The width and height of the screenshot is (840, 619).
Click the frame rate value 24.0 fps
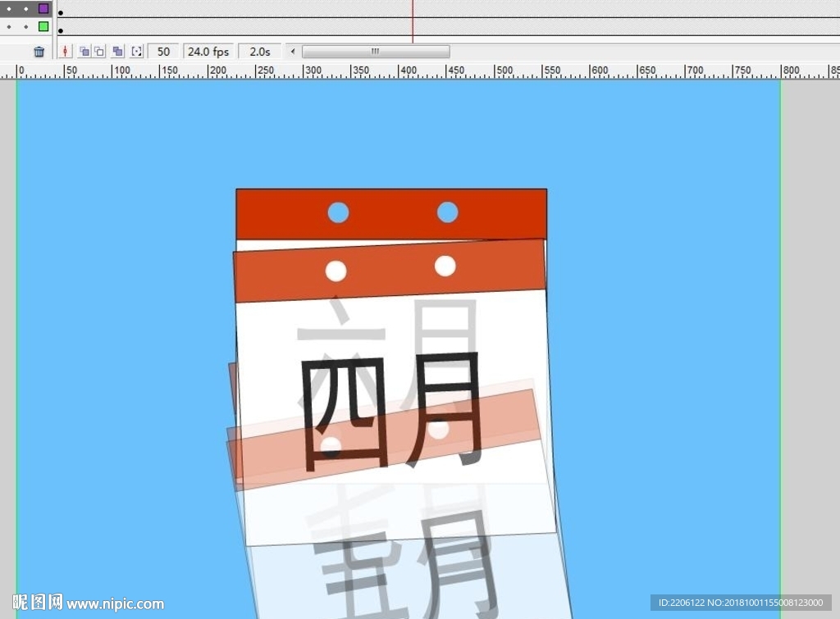click(x=208, y=52)
